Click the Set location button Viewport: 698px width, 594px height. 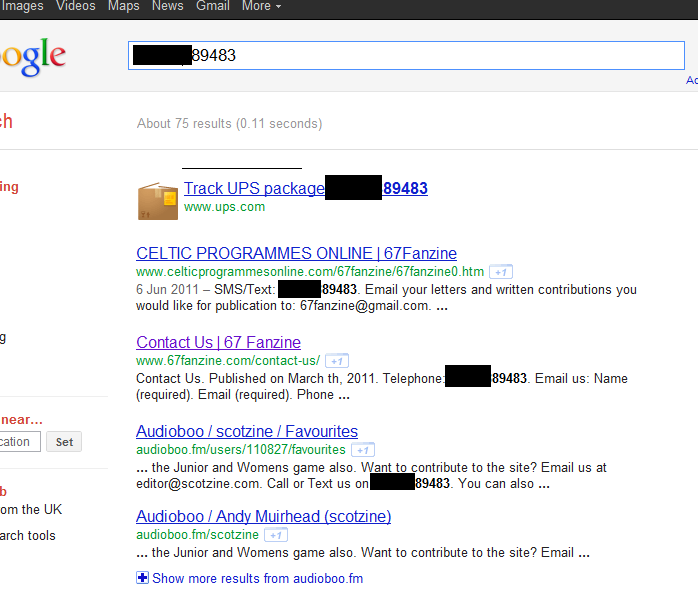(64, 442)
